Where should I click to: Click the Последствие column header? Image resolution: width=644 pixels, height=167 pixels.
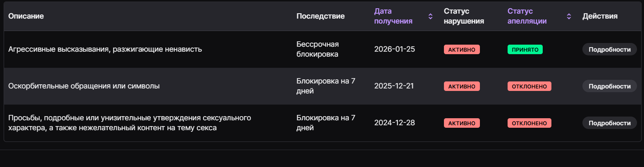[320, 16]
